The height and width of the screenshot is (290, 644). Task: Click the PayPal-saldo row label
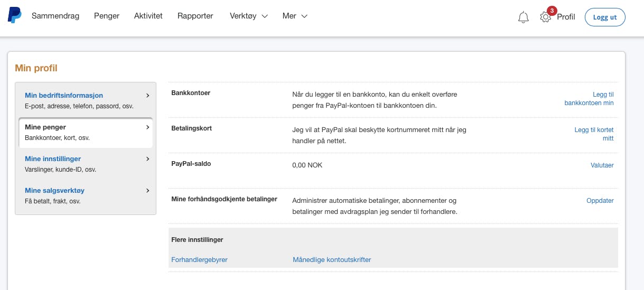[191, 164]
